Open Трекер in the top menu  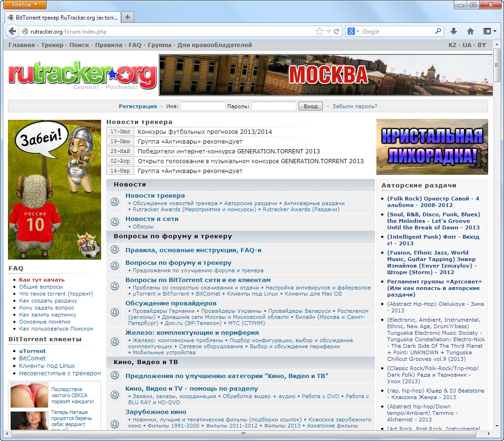coord(52,45)
